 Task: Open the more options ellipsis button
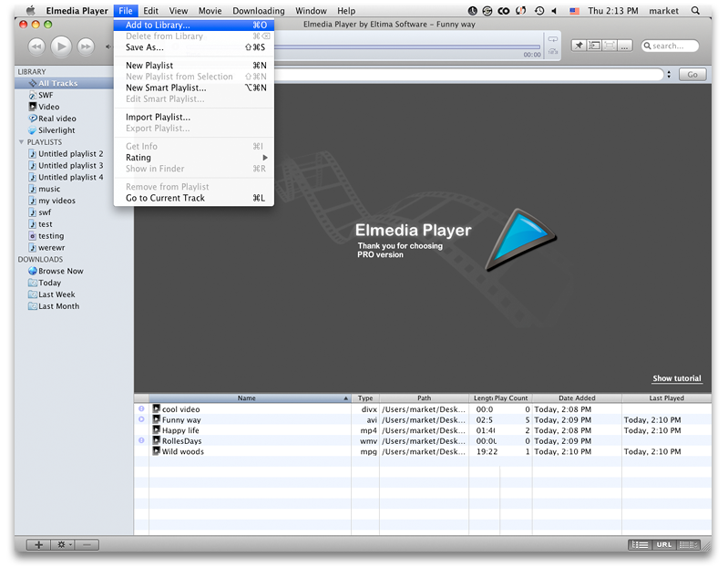pyautogui.click(x=625, y=46)
